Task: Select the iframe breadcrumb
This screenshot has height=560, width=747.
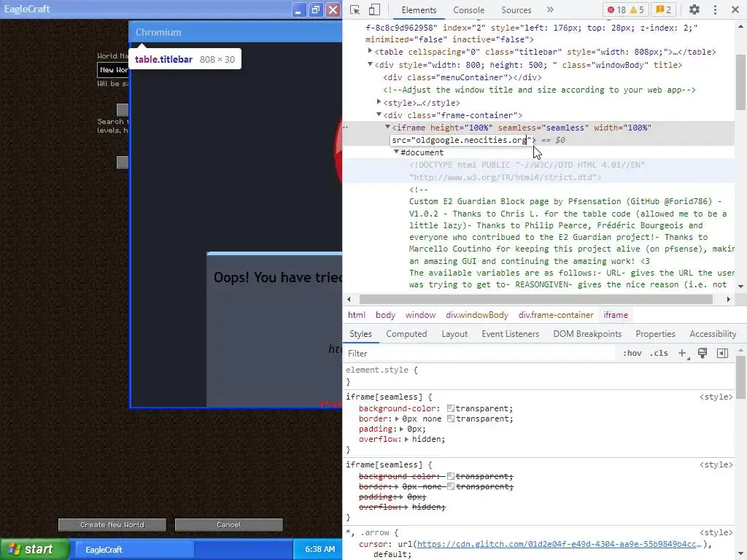Action: 616,315
